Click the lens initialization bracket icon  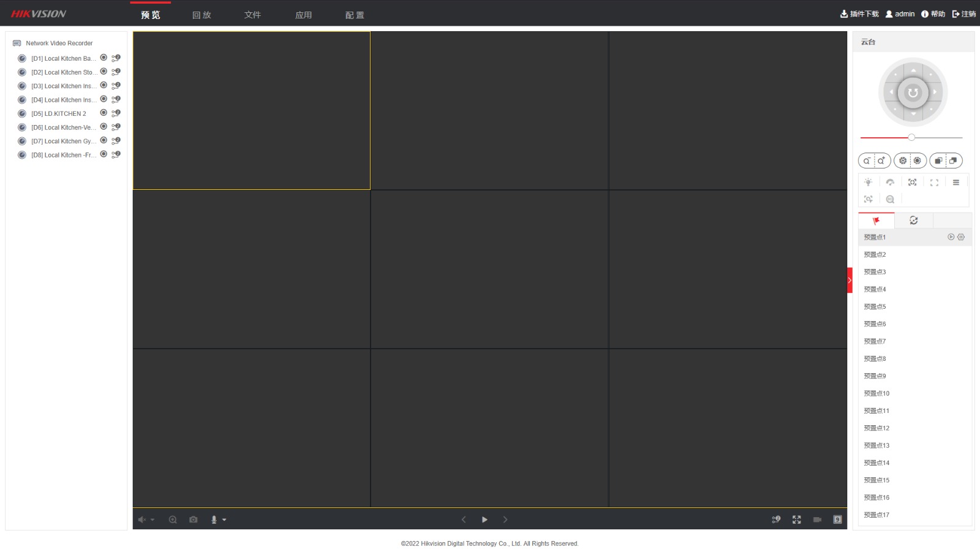tap(935, 183)
